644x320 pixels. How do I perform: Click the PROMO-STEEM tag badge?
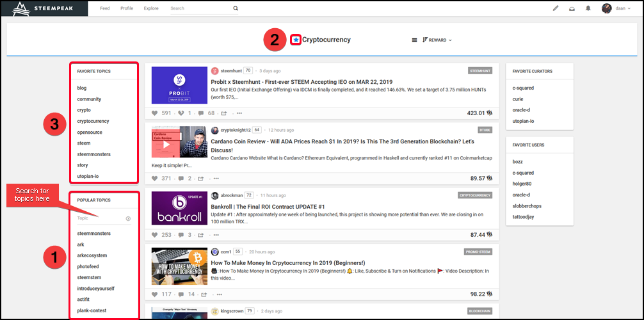coord(478,252)
